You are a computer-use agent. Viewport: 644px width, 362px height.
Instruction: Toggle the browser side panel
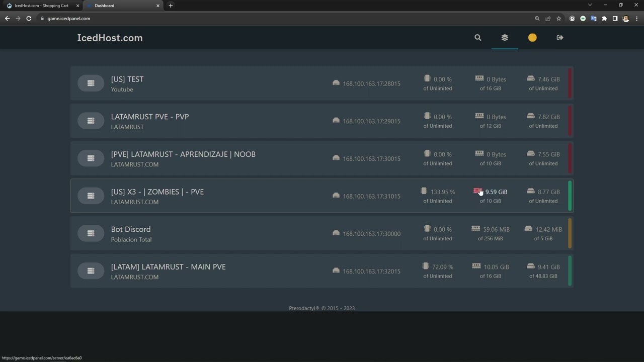tap(615, 19)
